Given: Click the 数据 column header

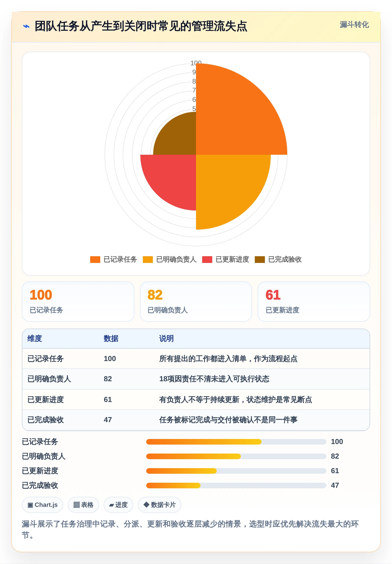Looking at the screenshot, I should click(111, 339).
